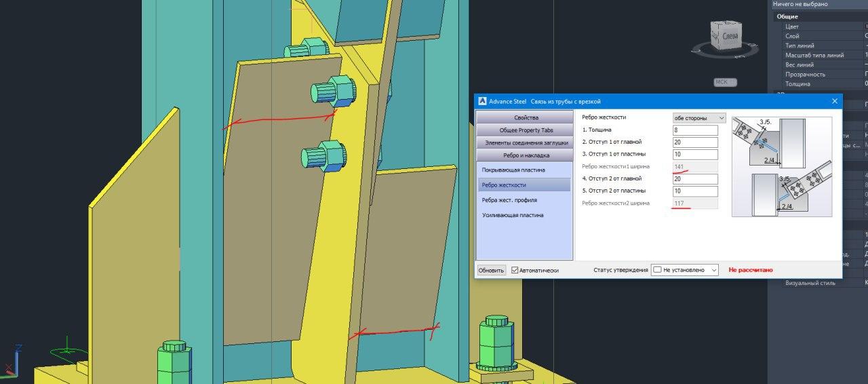Open the "Ребро жесткости" sides dropdown
The width and height of the screenshot is (868, 384).
(698, 117)
